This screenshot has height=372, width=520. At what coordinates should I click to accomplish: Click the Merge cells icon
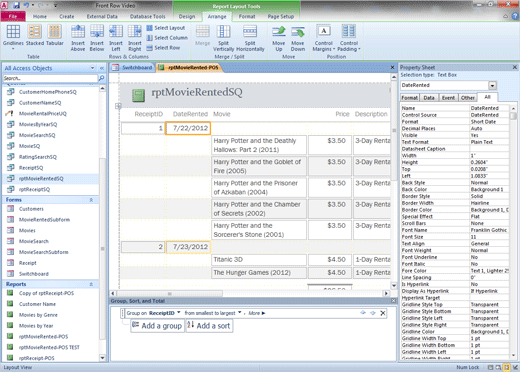(x=202, y=35)
